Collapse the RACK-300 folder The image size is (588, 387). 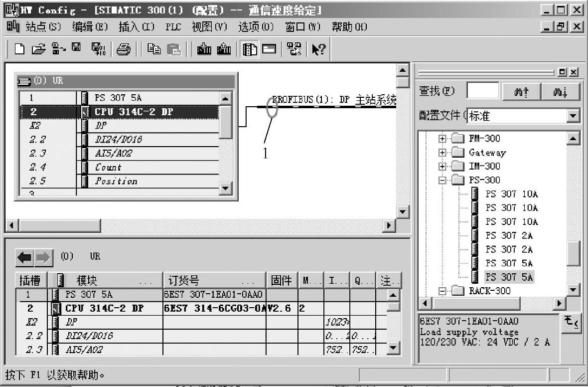(x=442, y=291)
